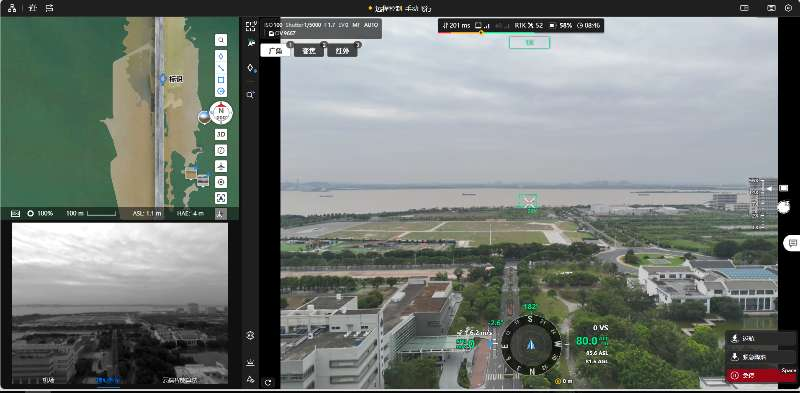Open the camera parameters ISO Shutter panel
Image resolution: width=800 pixels, height=393 pixels.
[x=321, y=29]
